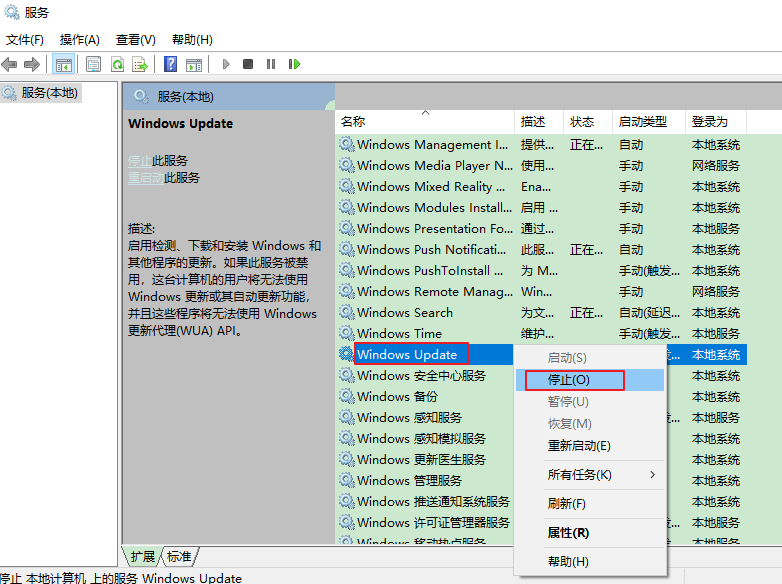Toggle the console tree pane icon
This screenshot has width=782, height=584.
pyautogui.click(x=64, y=64)
